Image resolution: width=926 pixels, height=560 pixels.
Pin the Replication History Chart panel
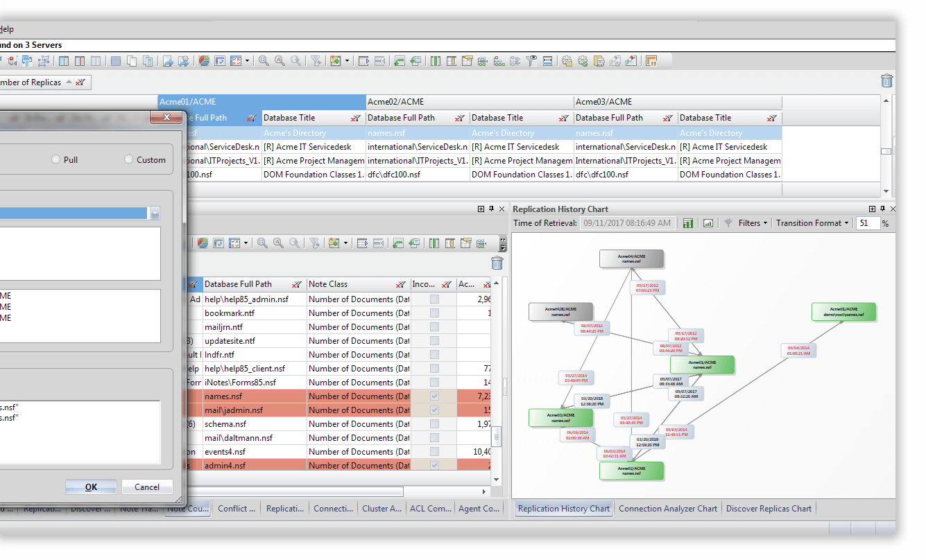882,209
